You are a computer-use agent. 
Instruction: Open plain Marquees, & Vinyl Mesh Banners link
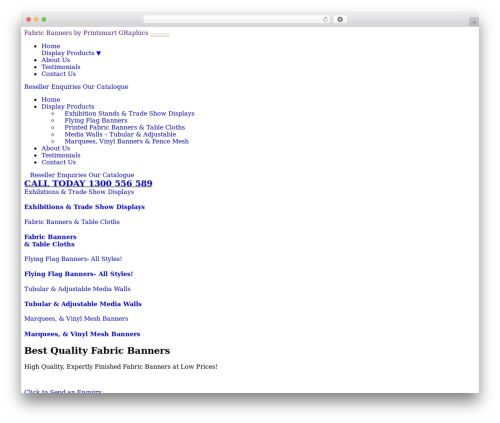click(x=76, y=319)
